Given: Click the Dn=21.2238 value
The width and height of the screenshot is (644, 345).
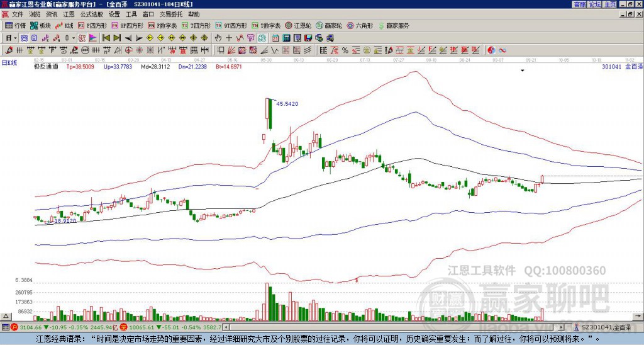Looking at the screenshot, I should click(192, 66).
